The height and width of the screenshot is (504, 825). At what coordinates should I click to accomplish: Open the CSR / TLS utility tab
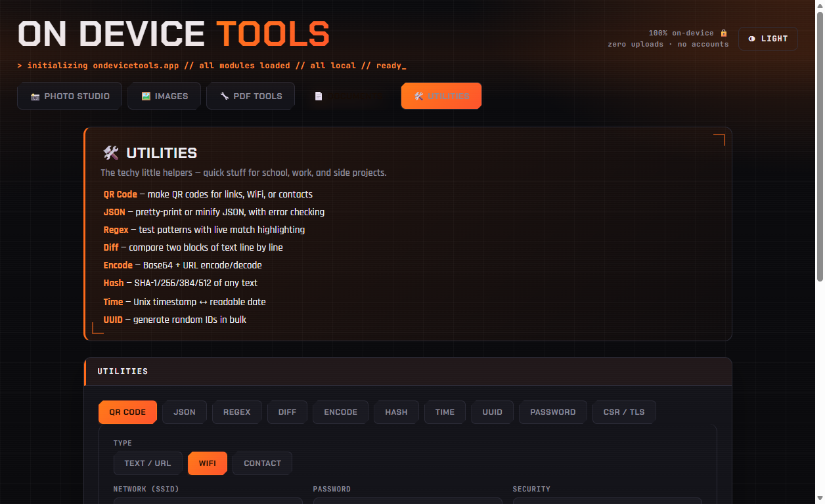pyautogui.click(x=624, y=412)
